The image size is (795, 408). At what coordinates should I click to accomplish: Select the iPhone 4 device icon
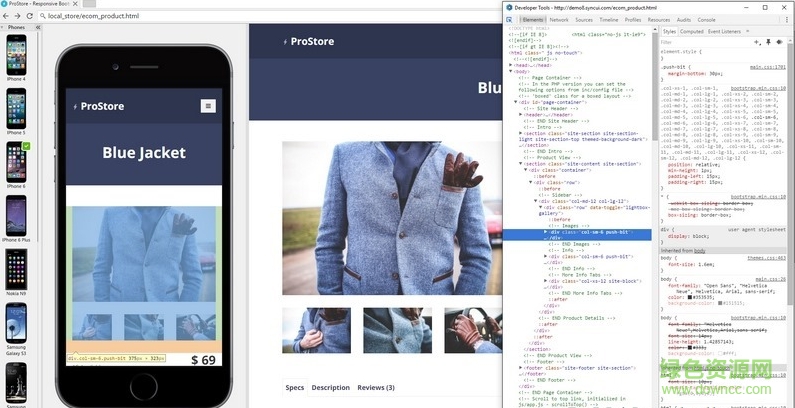coord(16,58)
